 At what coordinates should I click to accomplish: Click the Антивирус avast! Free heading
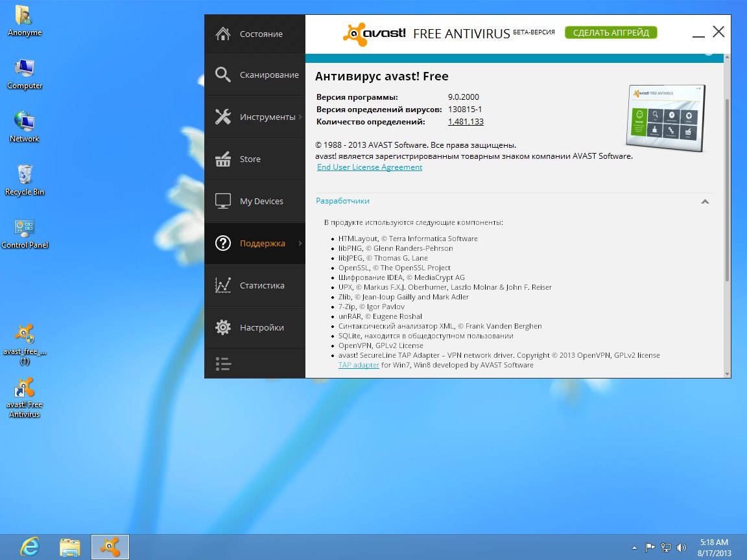tap(381, 76)
